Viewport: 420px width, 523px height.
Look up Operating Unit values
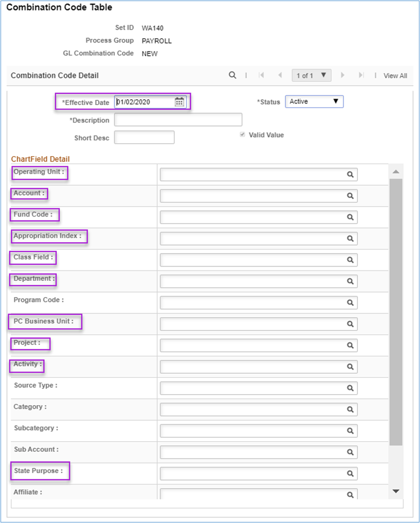click(350, 175)
